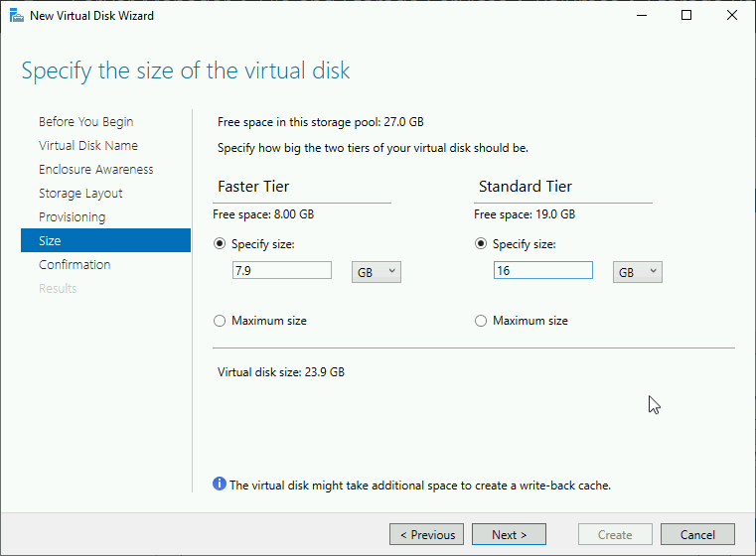Select Standard Tier Specify size radio button
Screen dimensions: 756x556
(x=481, y=244)
